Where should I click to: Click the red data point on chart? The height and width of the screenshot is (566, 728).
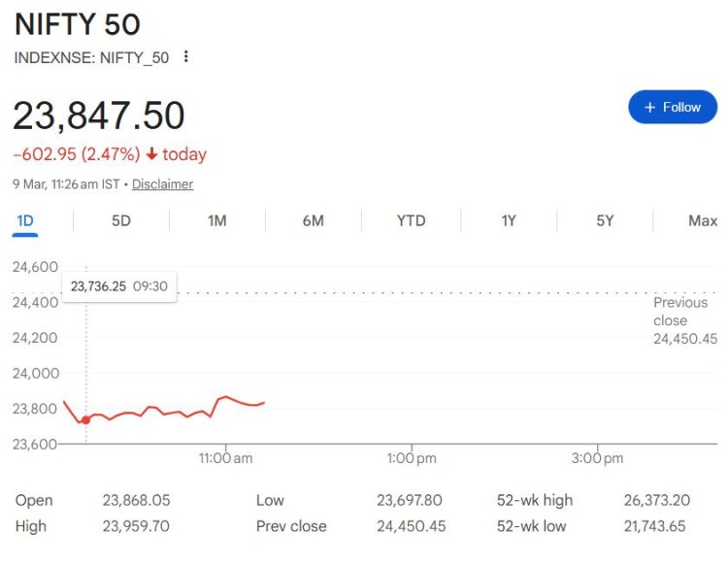click(x=85, y=419)
